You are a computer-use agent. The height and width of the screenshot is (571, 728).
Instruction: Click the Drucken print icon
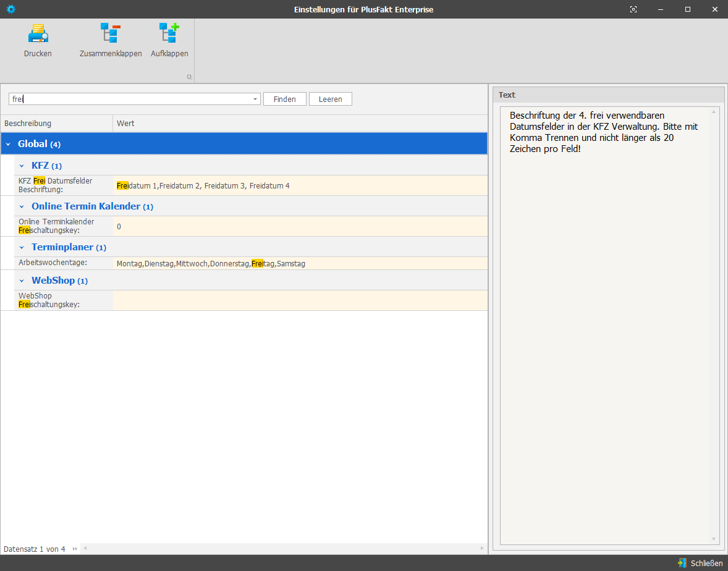(x=38, y=34)
